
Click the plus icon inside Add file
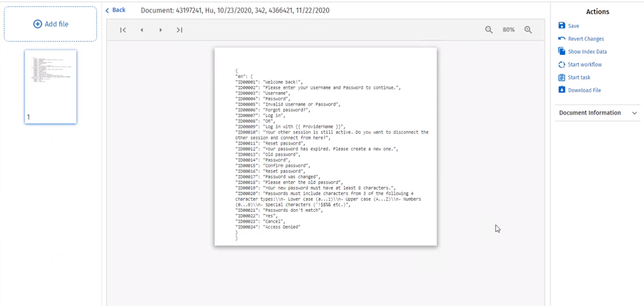pos(38,24)
